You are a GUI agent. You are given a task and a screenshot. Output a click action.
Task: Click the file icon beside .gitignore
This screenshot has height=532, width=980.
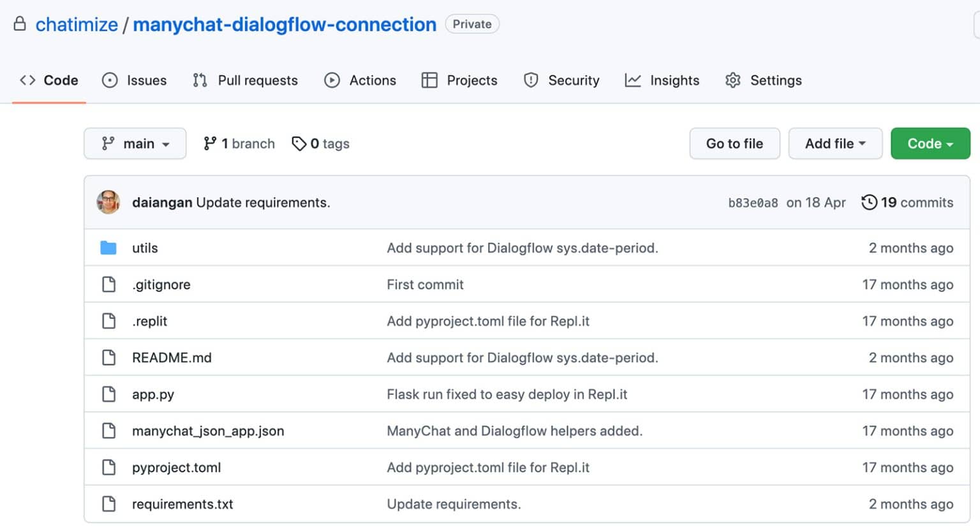pos(109,284)
